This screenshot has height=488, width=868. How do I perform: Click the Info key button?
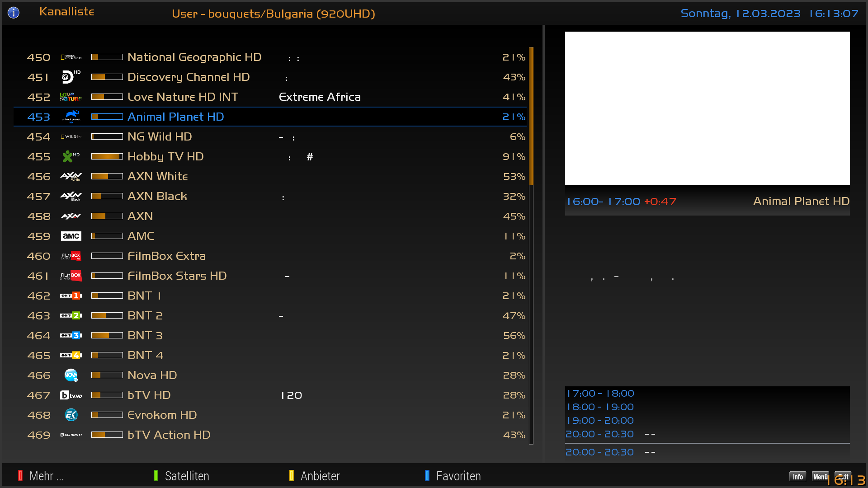797,477
